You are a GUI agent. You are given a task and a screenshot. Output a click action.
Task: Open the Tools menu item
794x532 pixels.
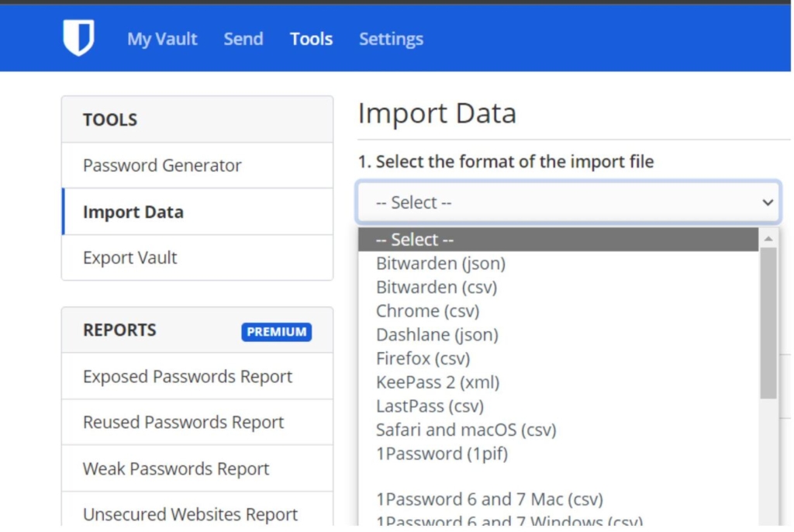point(311,39)
